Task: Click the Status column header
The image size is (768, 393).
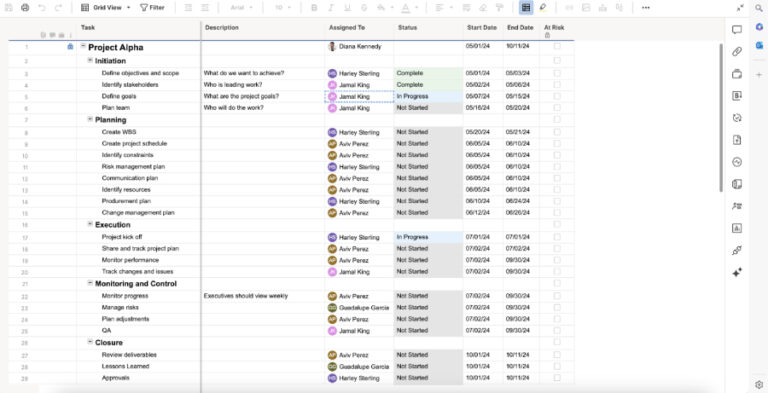Action: click(408, 27)
